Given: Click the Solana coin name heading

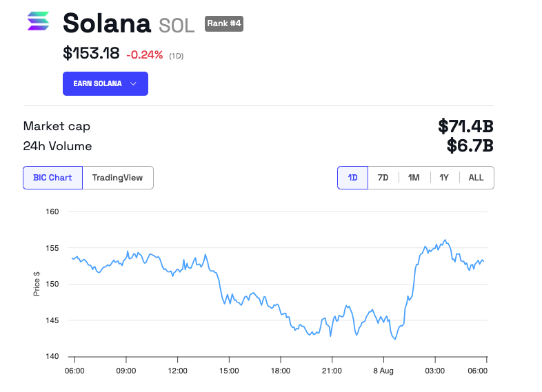Looking at the screenshot, I should [106, 24].
